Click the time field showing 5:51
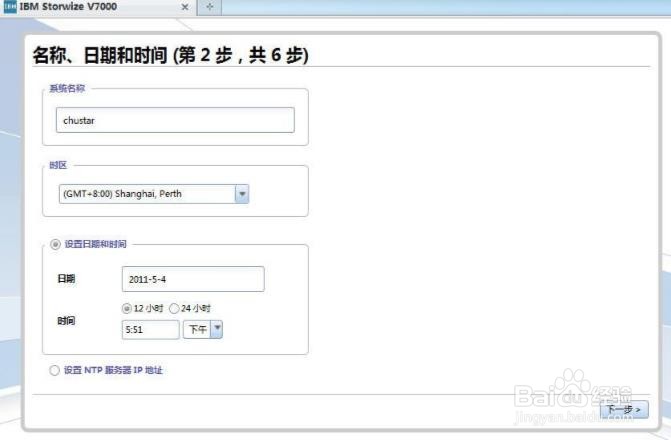Image resolution: width=671 pixels, height=440 pixels. 151,330
